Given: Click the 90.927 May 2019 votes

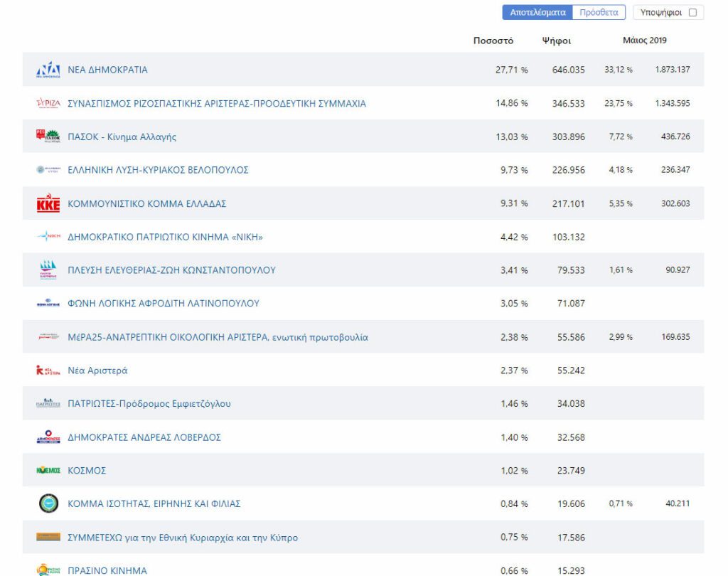Looking at the screenshot, I should coord(678,270).
